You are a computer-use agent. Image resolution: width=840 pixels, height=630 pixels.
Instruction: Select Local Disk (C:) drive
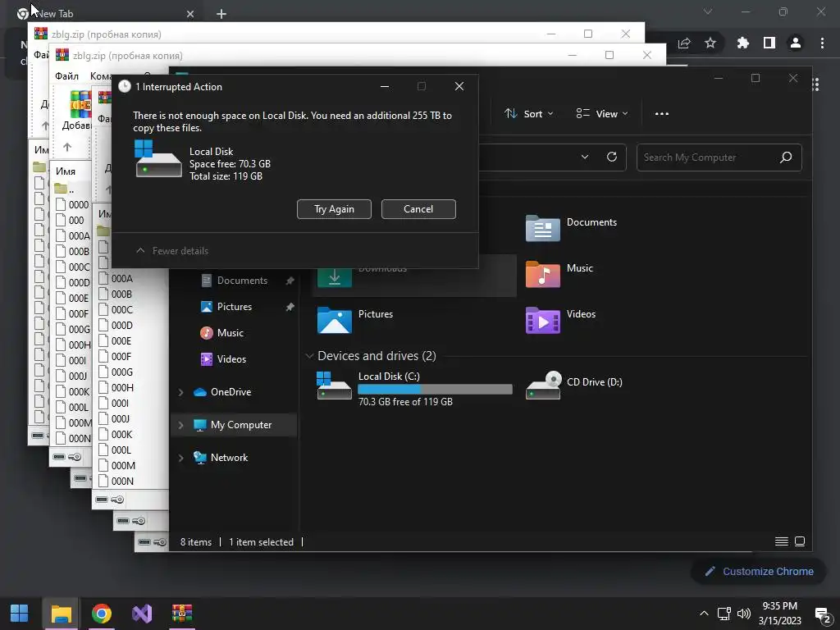click(x=413, y=388)
